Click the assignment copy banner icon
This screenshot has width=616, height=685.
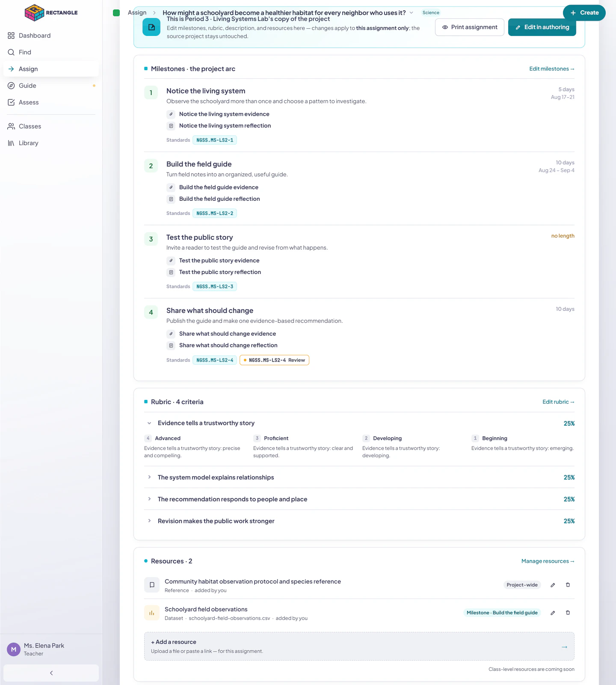pos(151,27)
